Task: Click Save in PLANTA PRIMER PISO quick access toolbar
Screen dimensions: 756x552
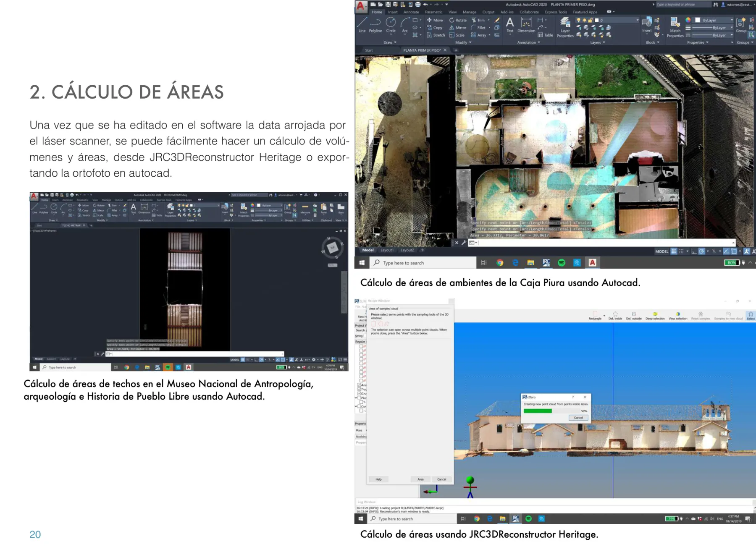Action: coord(388,4)
